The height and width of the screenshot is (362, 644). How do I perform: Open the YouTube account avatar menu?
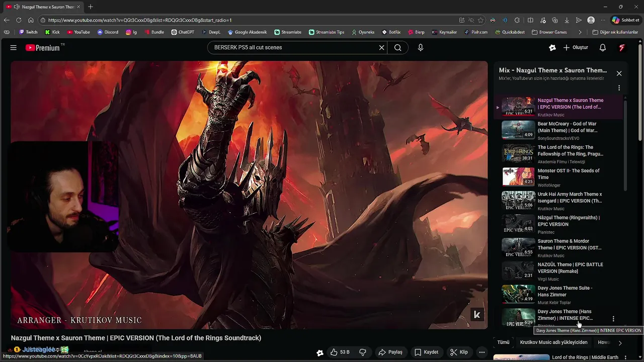tap(622, 48)
